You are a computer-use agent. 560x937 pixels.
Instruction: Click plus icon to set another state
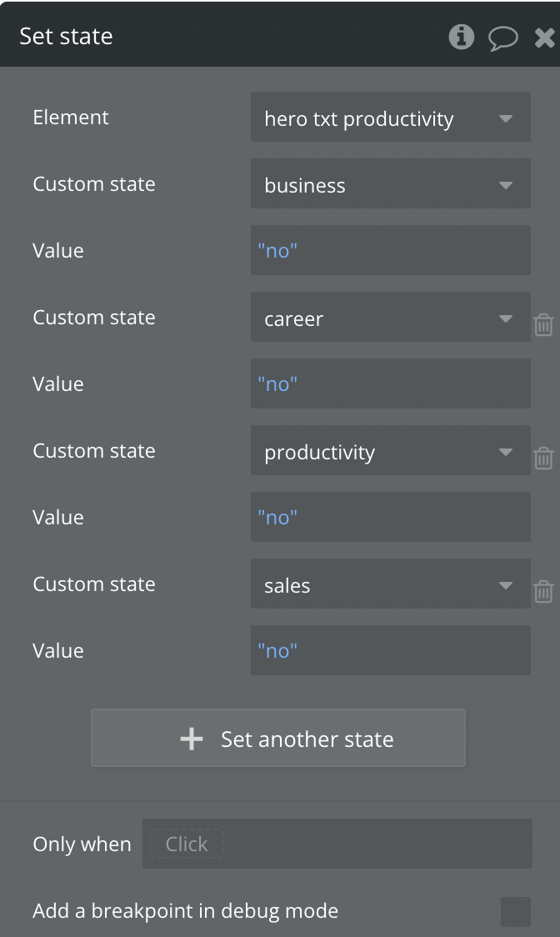pos(192,739)
